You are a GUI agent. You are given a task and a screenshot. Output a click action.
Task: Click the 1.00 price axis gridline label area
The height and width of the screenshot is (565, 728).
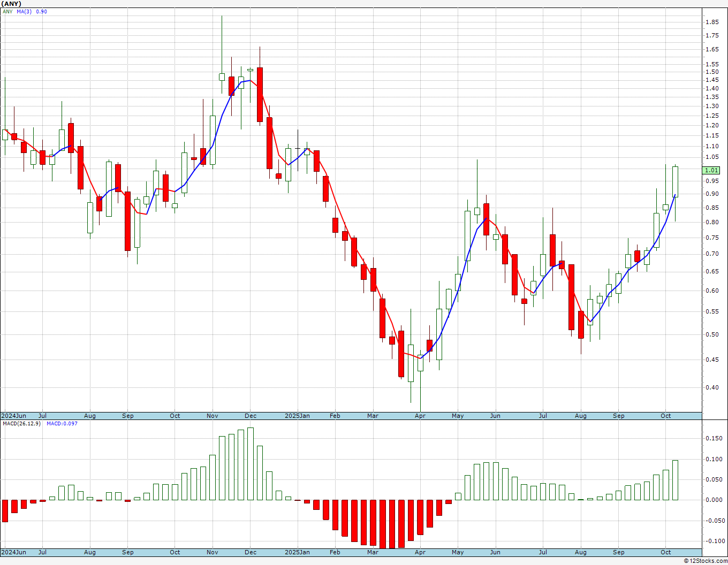tap(711, 170)
